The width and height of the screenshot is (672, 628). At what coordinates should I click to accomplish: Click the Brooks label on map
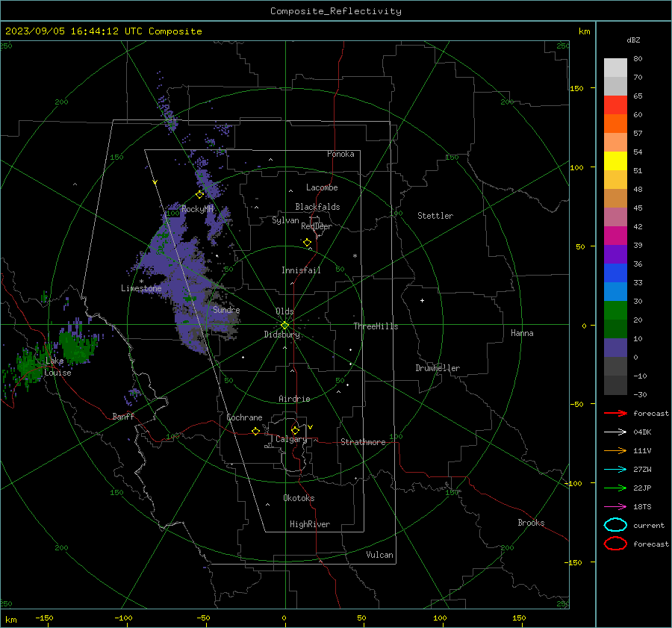[531, 523]
